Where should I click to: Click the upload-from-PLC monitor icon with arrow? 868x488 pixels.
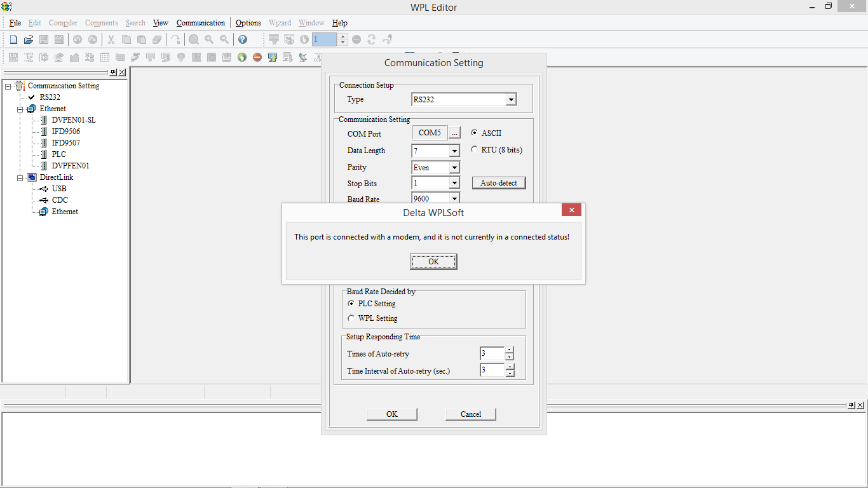pyautogui.click(x=273, y=57)
